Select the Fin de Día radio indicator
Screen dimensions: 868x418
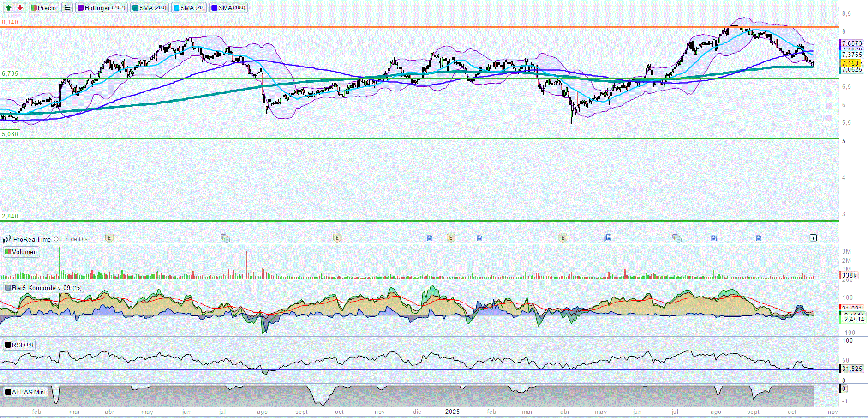pyautogui.click(x=56, y=239)
